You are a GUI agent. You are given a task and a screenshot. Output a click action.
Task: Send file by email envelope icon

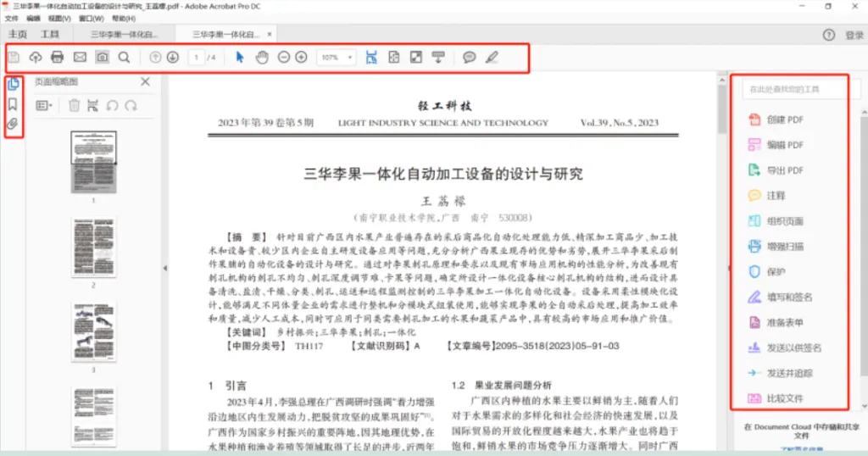tap(80, 57)
